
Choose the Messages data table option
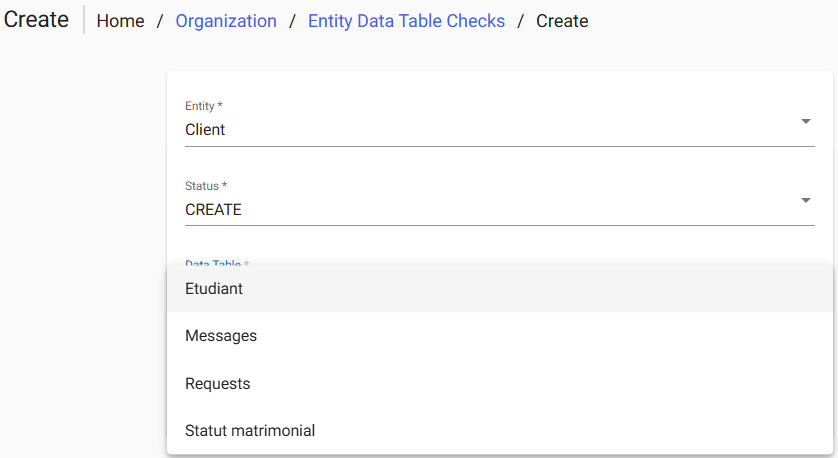[221, 336]
